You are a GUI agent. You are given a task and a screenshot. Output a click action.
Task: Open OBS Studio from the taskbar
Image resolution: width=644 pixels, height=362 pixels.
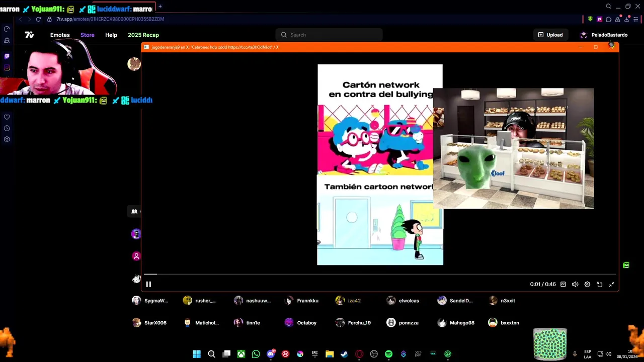pyautogui.click(x=374, y=354)
